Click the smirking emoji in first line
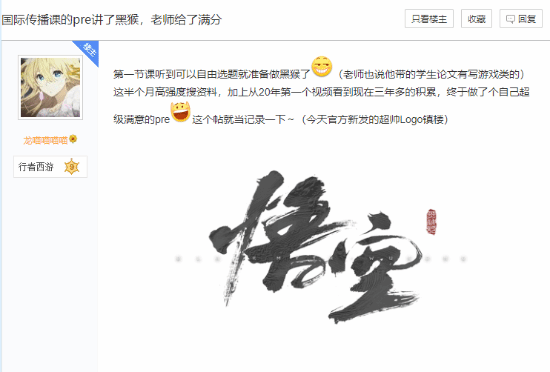The width and height of the screenshot is (550, 372). (322, 66)
